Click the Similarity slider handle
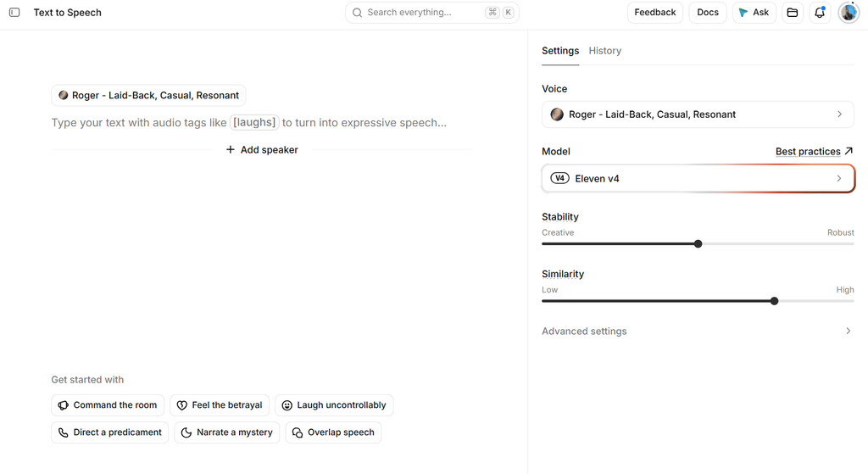Screen dimensions: 868x474 coord(775,301)
